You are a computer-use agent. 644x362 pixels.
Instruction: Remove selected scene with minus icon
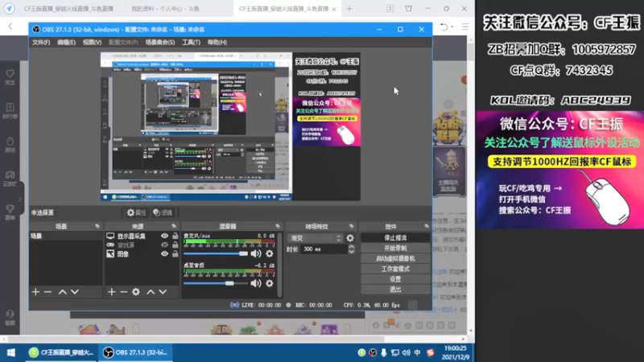point(47,292)
